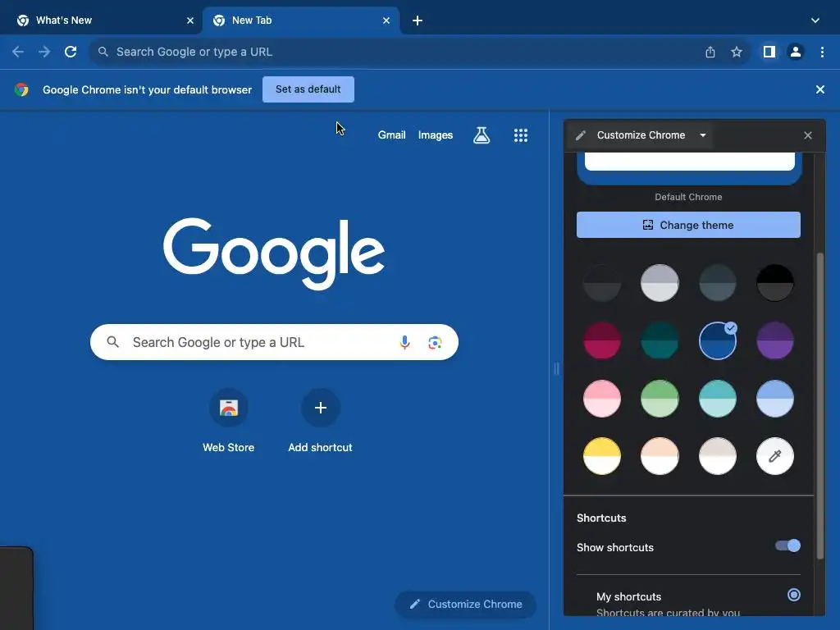
Task: Open the Search Labs flask icon
Action: (482, 135)
